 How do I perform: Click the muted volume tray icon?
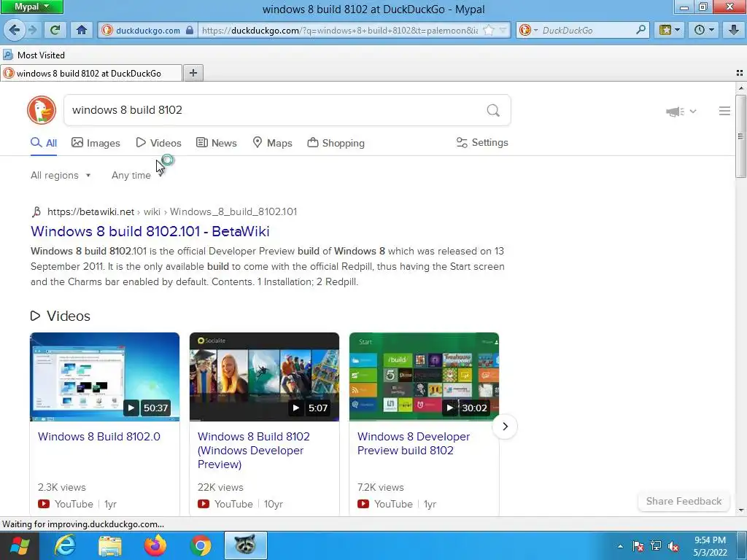673,546
